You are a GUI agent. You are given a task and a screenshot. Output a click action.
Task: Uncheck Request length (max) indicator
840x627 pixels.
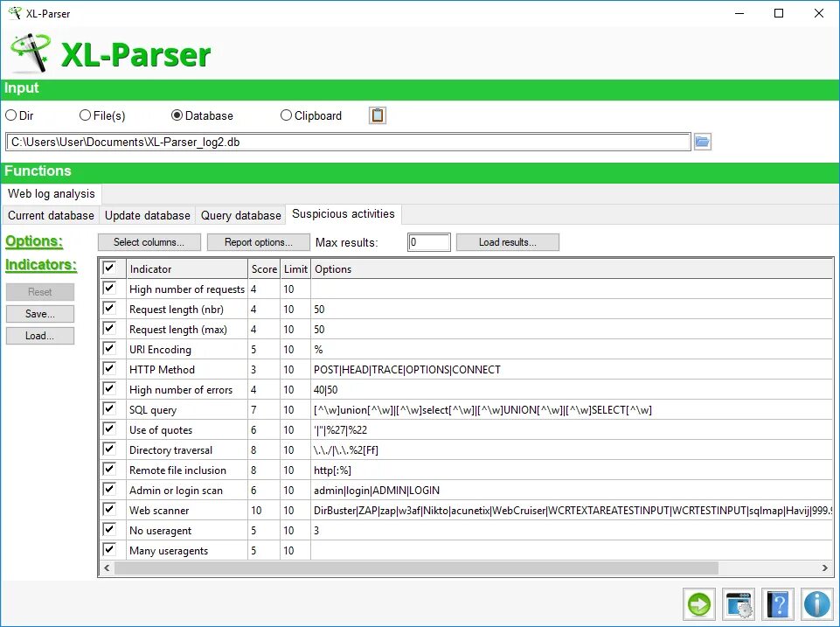pyautogui.click(x=109, y=329)
